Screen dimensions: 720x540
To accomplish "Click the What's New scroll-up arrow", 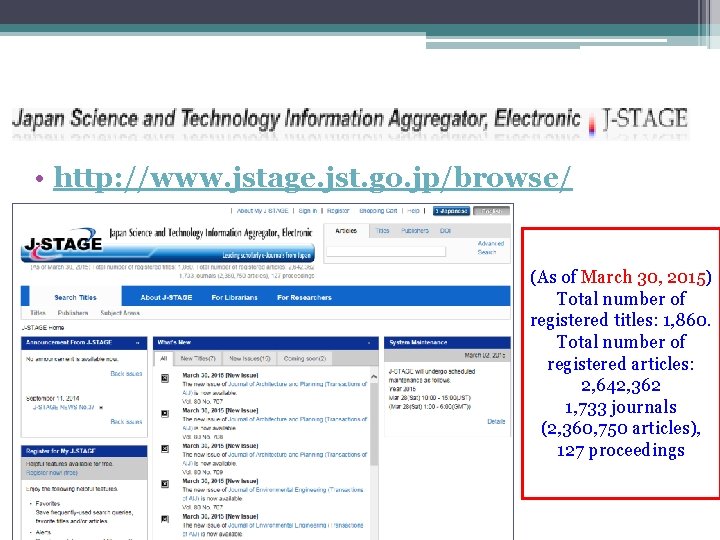I will (374, 377).
